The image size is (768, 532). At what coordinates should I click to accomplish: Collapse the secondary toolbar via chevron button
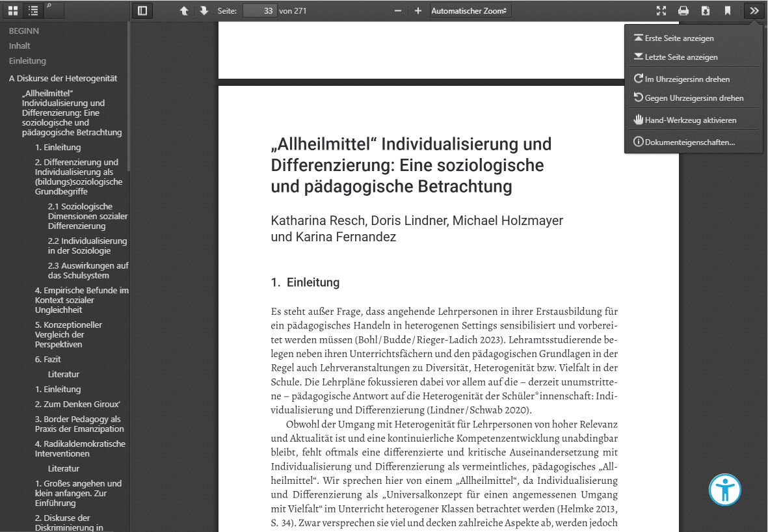coord(754,10)
